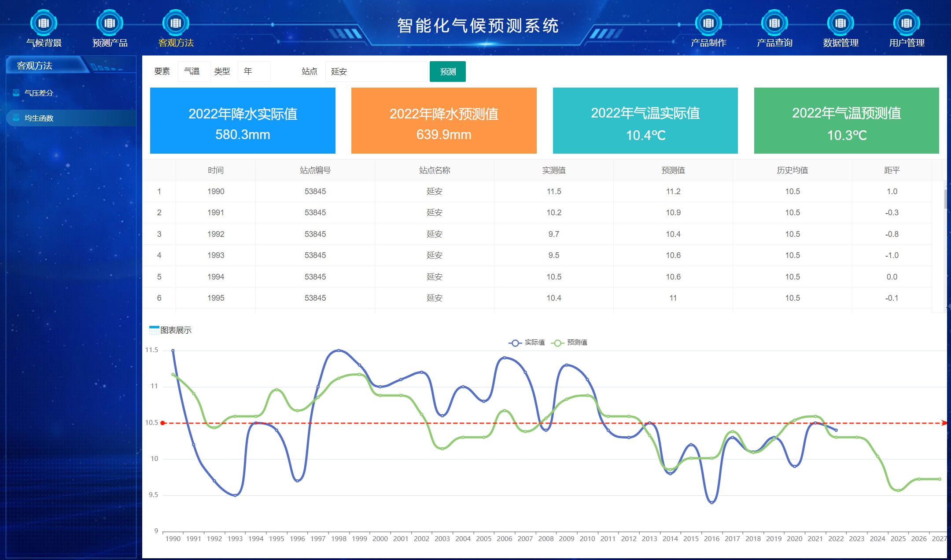Open the 要素 dropdown showing 气温

point(194,71)
